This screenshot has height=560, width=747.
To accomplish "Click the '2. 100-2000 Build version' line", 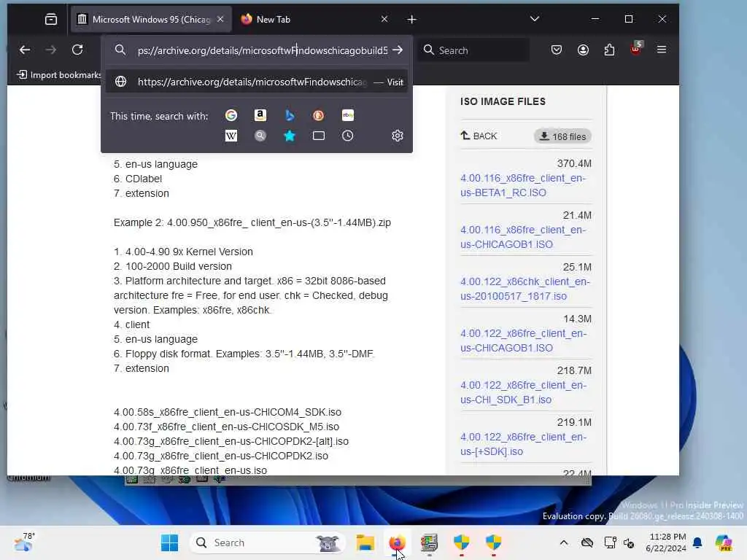I will pyautogui.click(x=172, y=266).
